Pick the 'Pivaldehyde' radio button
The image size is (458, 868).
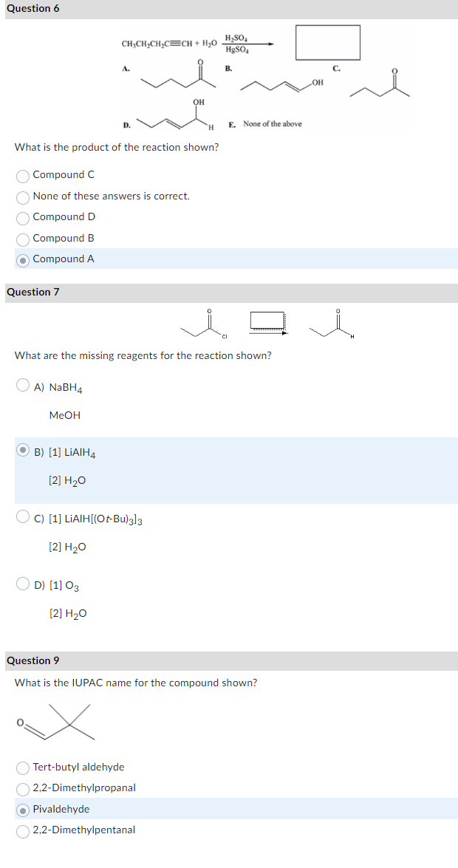coord(22,810)
